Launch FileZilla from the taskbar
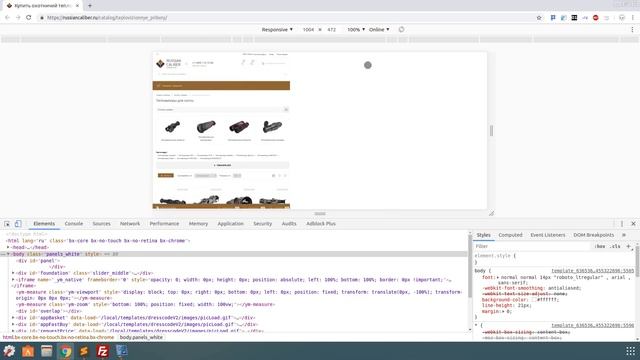The width and height of the screenshot is (640, 360). [102, 351]
